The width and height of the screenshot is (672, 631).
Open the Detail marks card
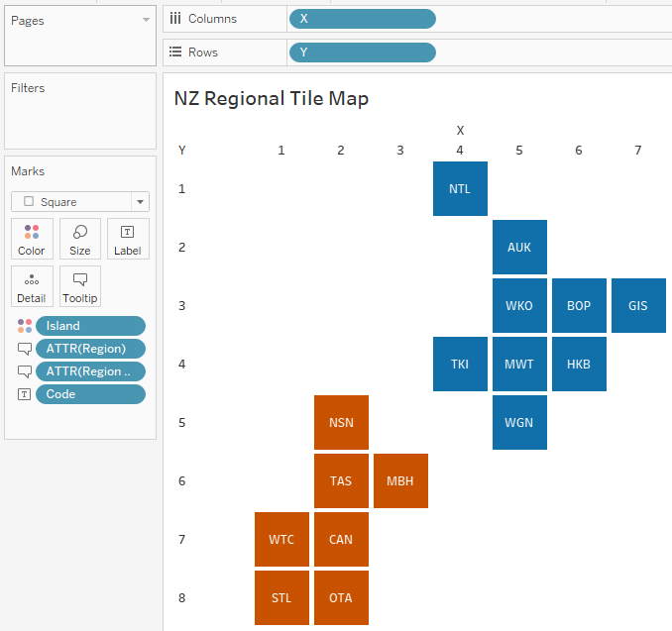coord(32,286)
